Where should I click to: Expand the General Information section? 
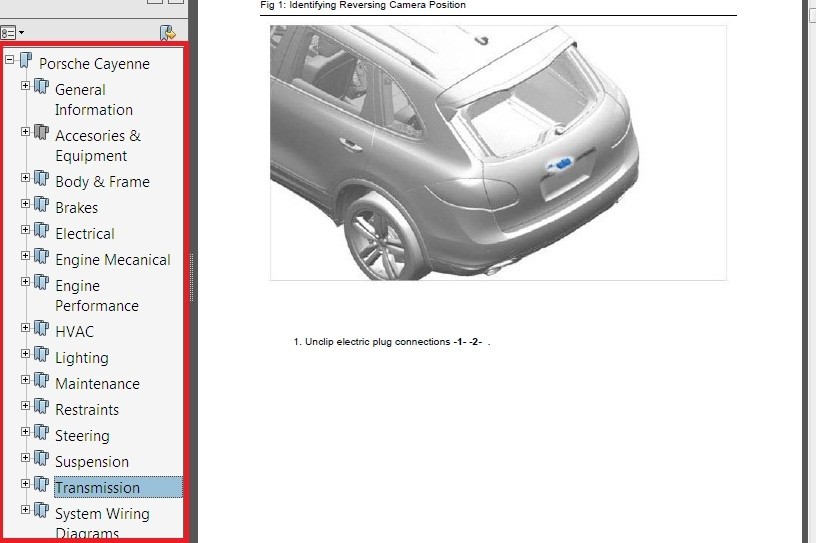pyautogui.click(x=25, y=85)
